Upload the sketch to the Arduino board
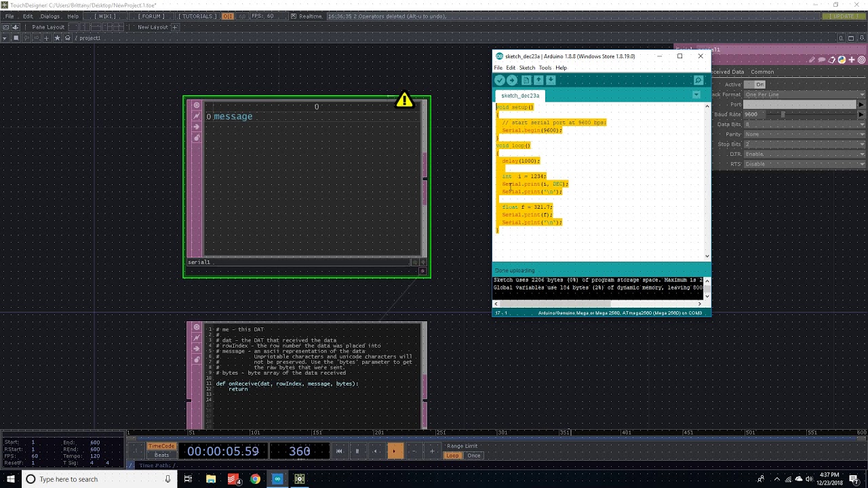Image resolution: width=868 pixels, height=488 pixels. (x=512, y=80)
